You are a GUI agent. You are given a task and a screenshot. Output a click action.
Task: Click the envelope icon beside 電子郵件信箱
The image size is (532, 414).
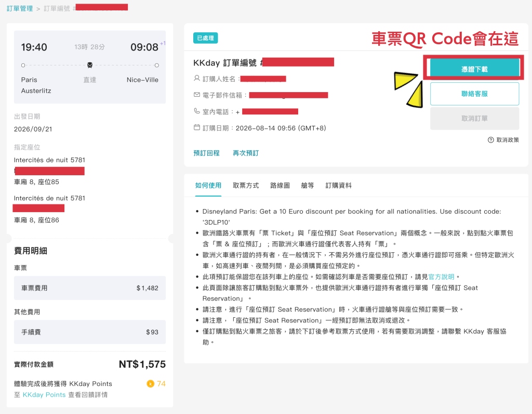point(197,95)
